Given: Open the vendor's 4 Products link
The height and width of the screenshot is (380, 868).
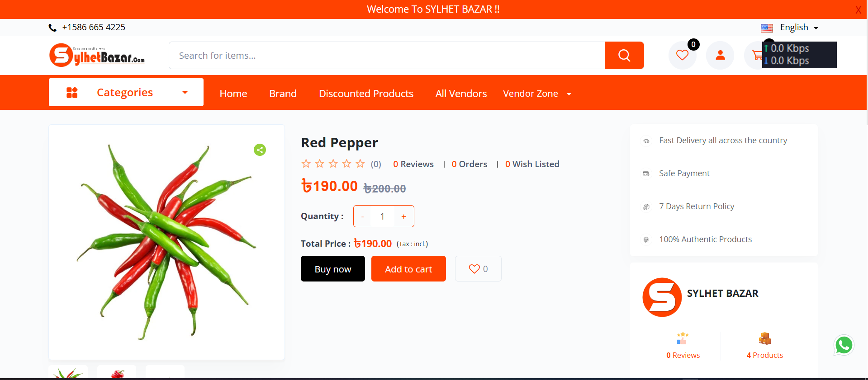Looking at the screenshot, I should (x=764, y=355).
